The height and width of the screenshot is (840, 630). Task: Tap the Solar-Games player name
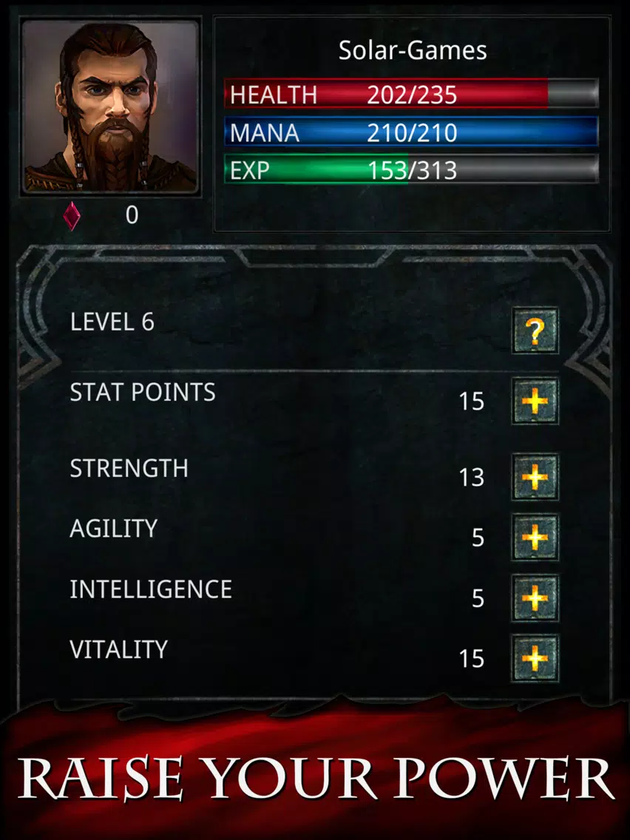pos(413,50)
